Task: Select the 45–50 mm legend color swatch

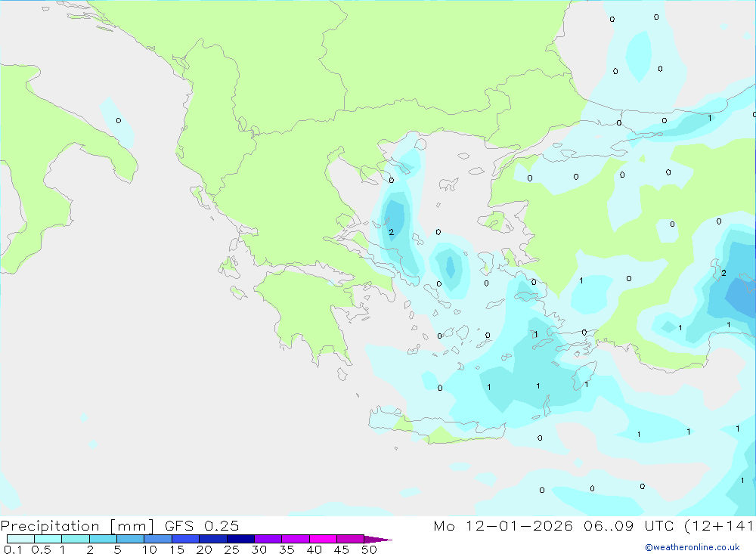Action: (x=351, y=539)
